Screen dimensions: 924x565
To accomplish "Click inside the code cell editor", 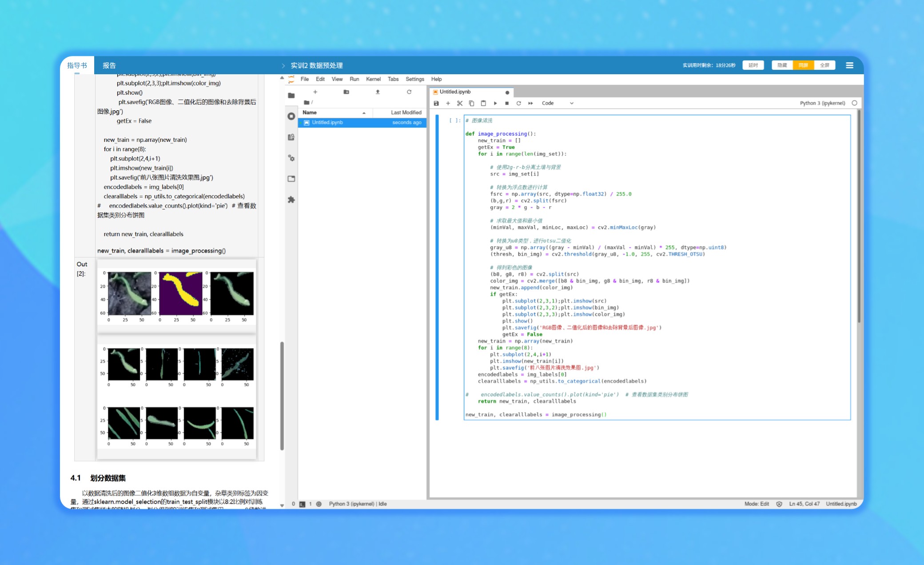I will 657,267.
